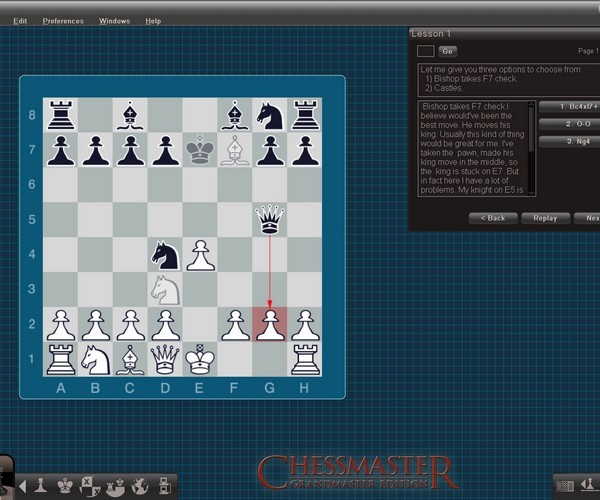Choose move option 2. O-O
Viewport: 600px width, 500px height.
click(570, 124)
